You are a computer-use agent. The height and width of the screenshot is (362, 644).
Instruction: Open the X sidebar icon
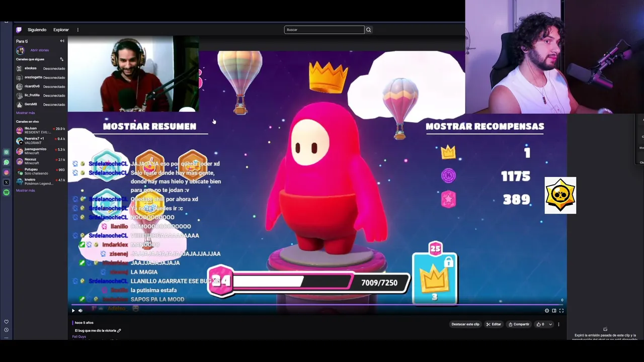click(6, 183)
